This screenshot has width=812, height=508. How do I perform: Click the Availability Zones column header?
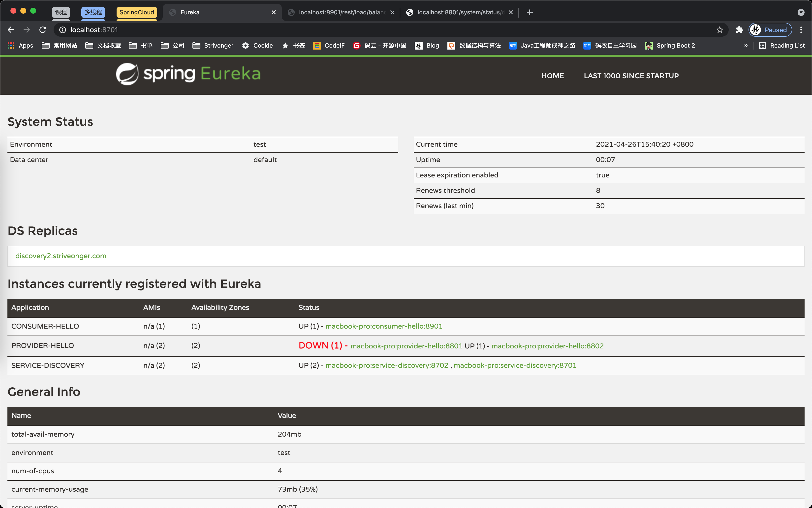pyautogui.click(x=220, y=308)
